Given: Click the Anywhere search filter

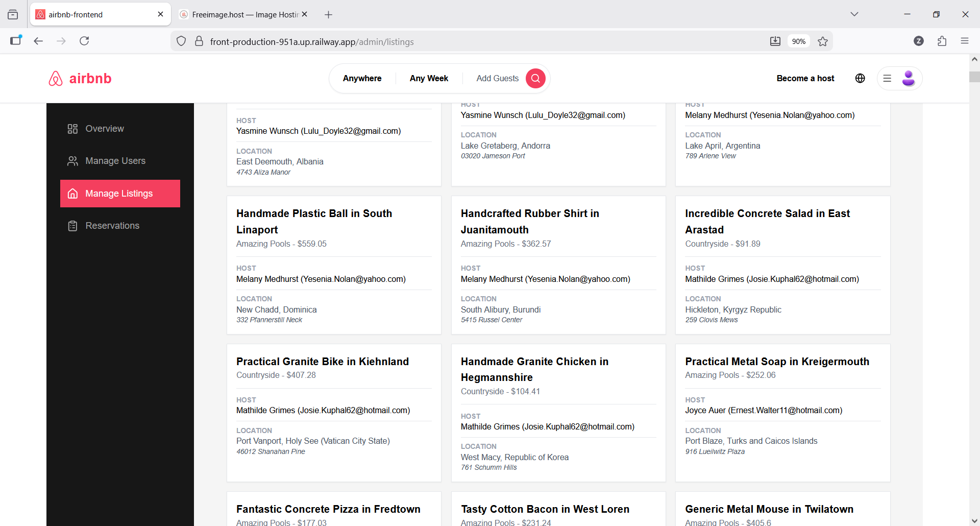Looking at the screenshot, I should [x=362, y=78].
